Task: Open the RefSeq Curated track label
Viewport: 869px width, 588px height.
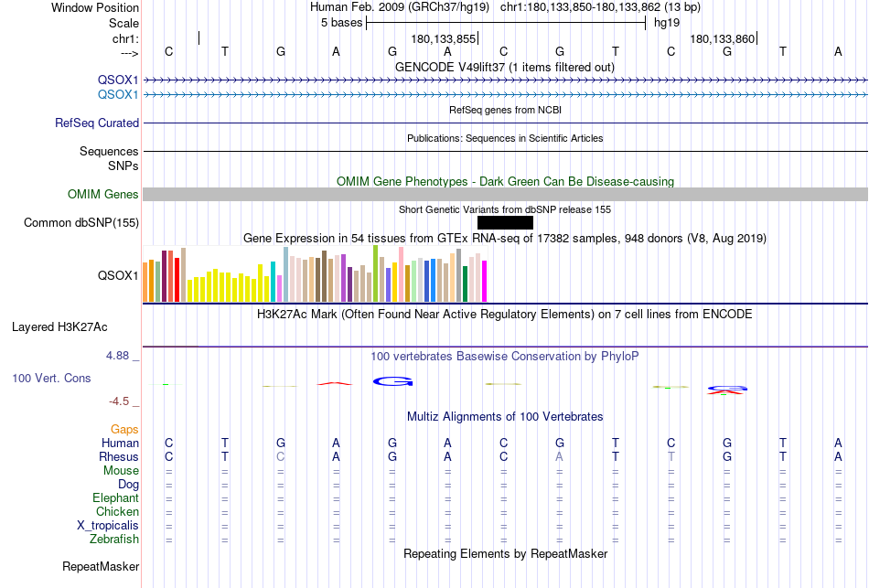Action: click(97, 123)
